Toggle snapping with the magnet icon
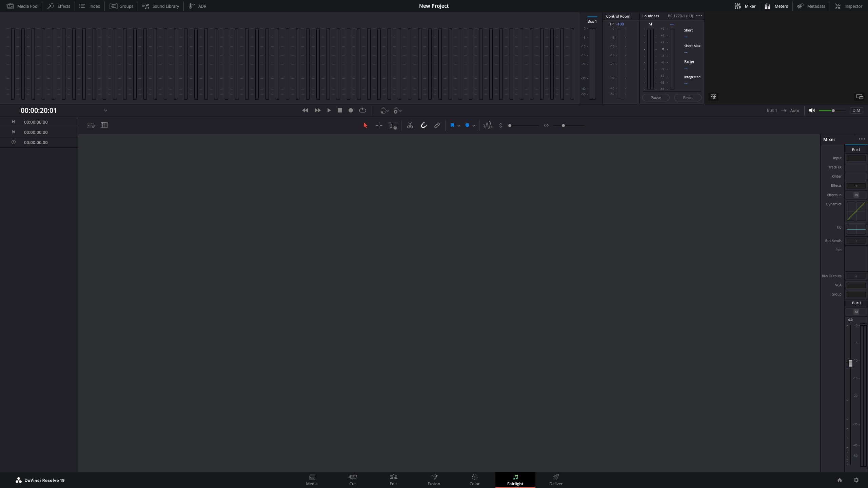This screenshot has height=488, width=868. pyautogui.click(x=423, y=125)
